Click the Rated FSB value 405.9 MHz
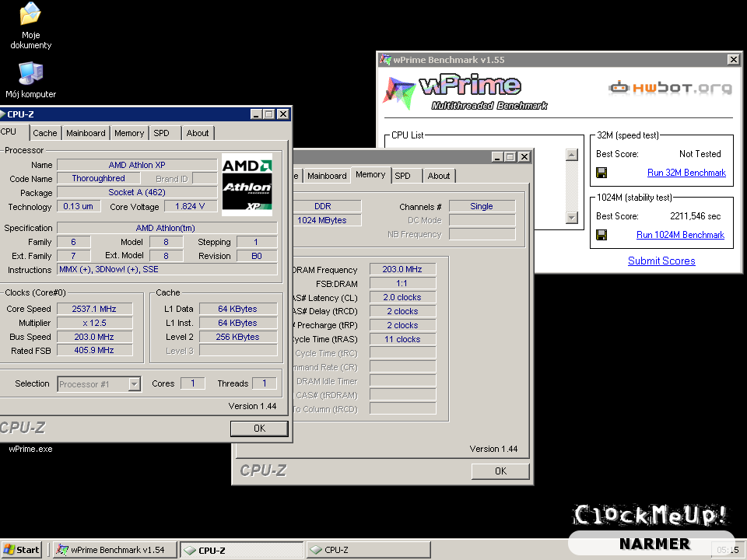The width and height of the screenshot is (747, 560). [x=94, y=351]
